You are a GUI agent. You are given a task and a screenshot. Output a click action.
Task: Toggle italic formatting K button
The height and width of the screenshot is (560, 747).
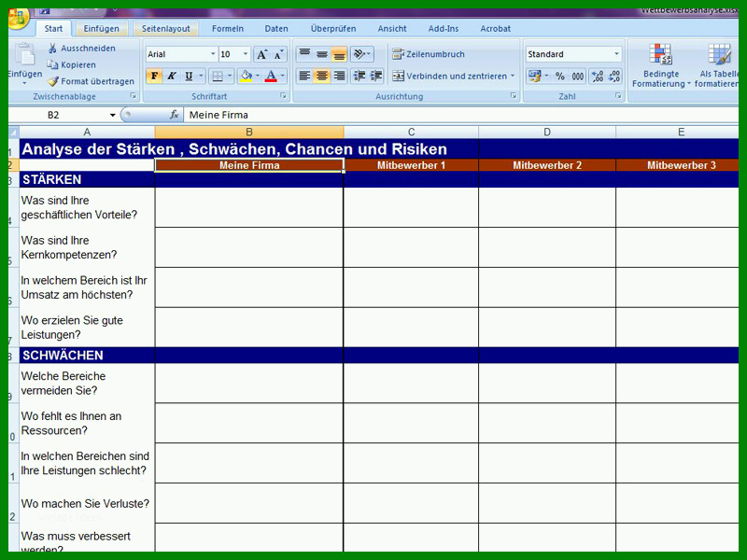172,76
